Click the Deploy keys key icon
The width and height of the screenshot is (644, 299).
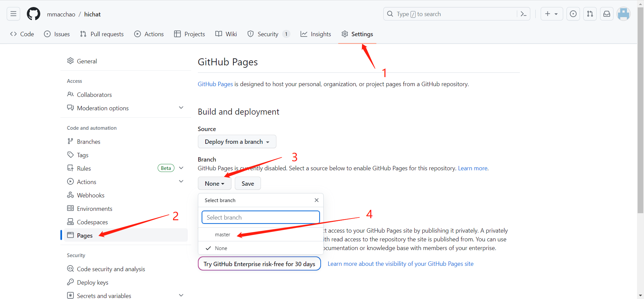tap(70, 282)
